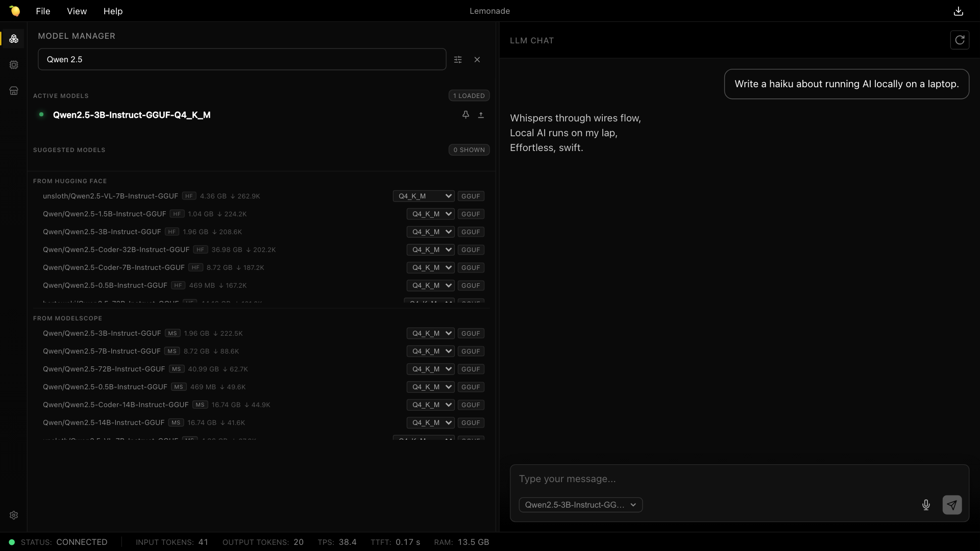980x551 pixels.
Task: Open the File menu
Action: click(x=43, y=11)
